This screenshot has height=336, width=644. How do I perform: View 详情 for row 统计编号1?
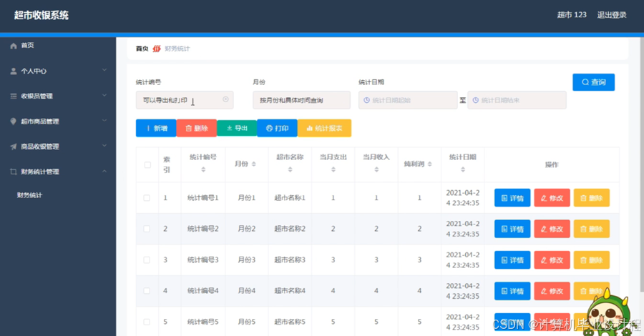click(512, 198)
